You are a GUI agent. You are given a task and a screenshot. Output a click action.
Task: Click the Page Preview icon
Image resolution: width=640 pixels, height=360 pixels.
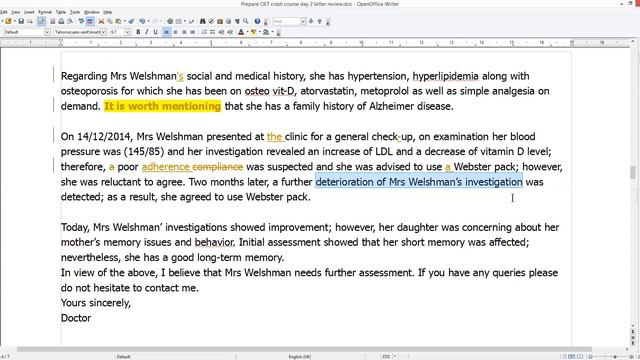tap(70, 21)
